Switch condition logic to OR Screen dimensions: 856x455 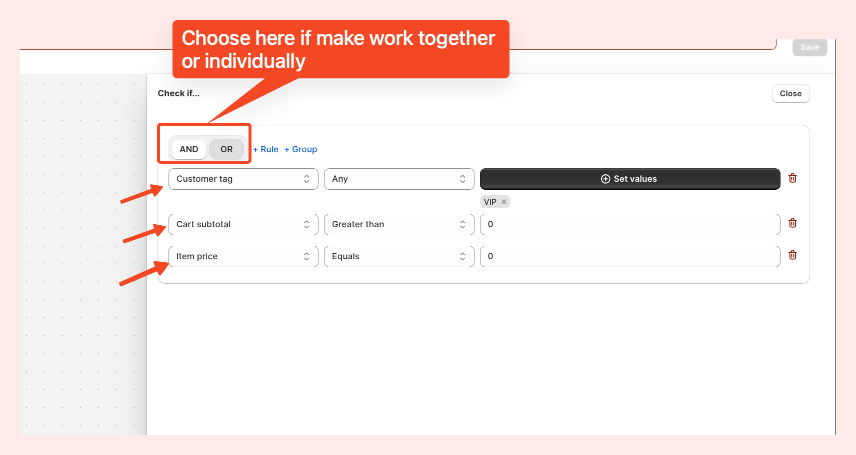pyautogui.click(x=227, y=149)
